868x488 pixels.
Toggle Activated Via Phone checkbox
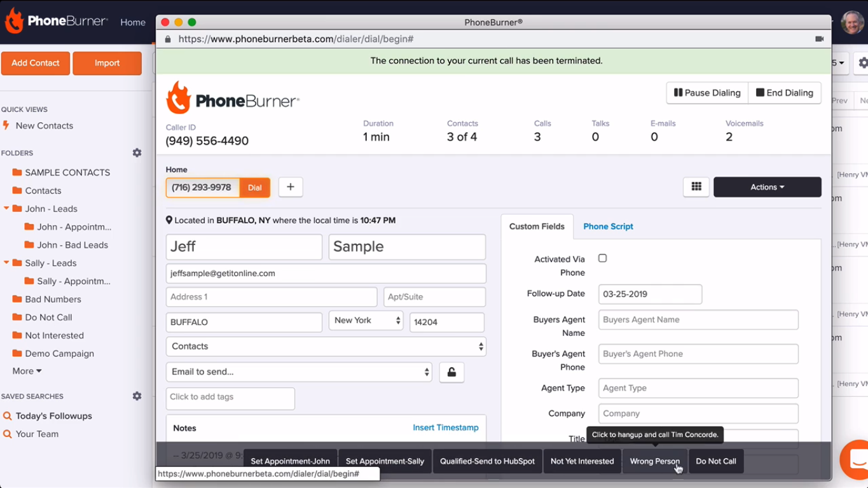coord(602,258)
